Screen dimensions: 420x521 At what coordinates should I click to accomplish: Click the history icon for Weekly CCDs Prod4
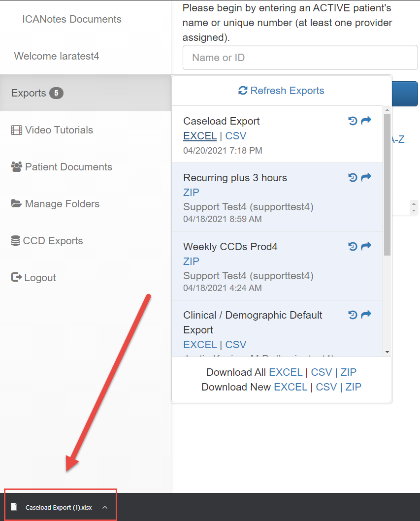353,246
